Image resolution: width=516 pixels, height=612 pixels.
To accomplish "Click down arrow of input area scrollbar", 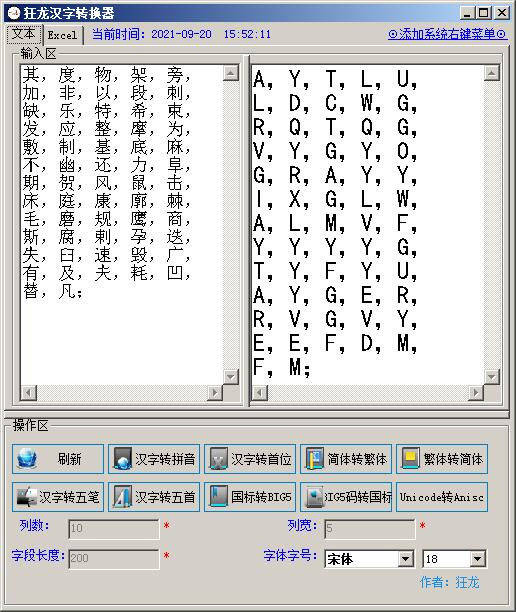I will point(231,377).
